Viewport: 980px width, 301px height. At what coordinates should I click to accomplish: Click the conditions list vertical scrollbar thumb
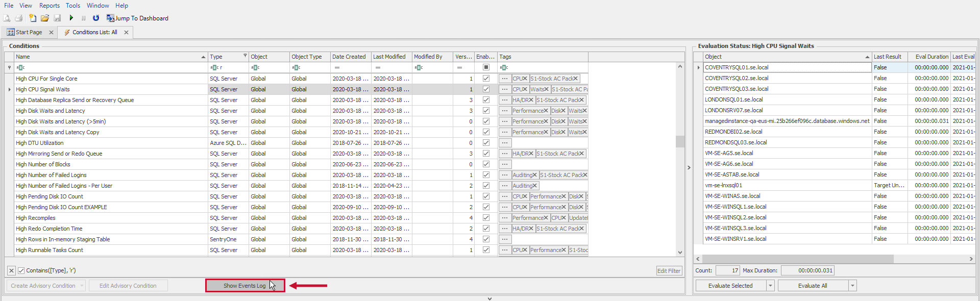(x=680, y=141)
